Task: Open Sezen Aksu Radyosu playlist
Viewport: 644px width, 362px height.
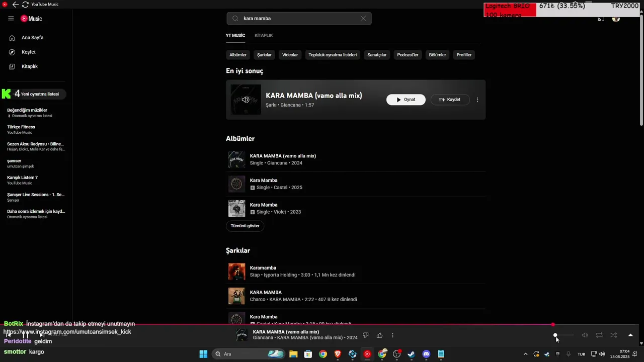Action: 36,146
